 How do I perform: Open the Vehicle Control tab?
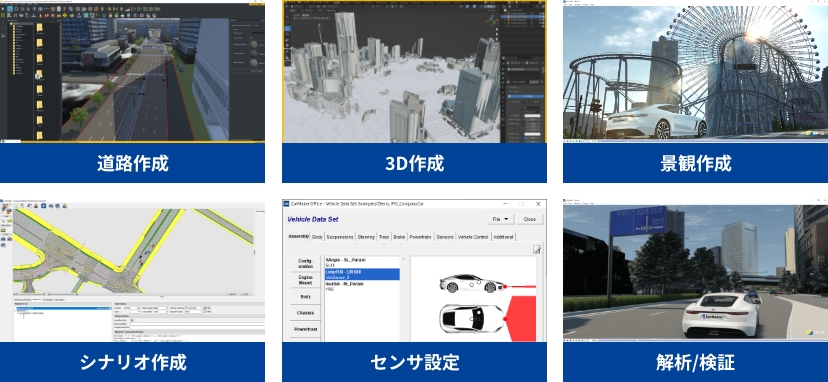[x=473, y=237]
